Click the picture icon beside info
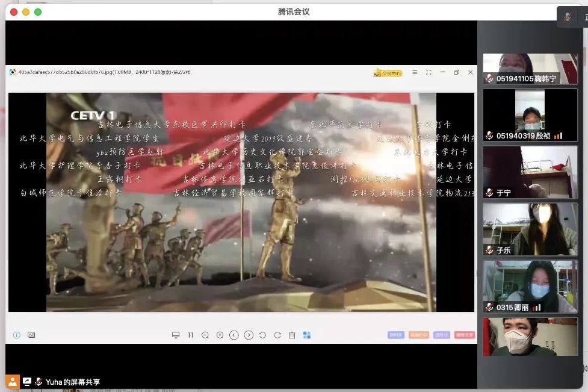The image size is (588, 392). click(31, 335)
